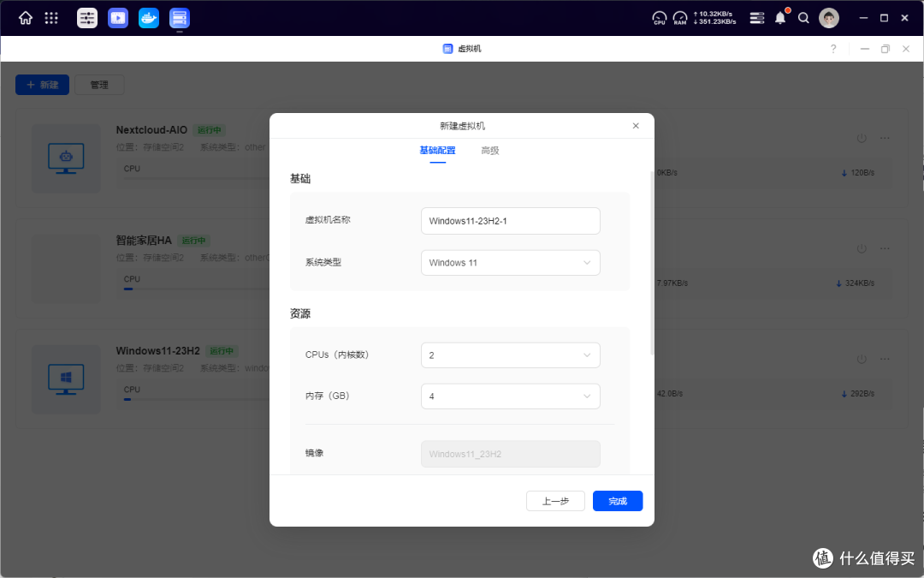Click the 324KB/s download rate
Screen dimensions: 924x578
click(855, 283)
